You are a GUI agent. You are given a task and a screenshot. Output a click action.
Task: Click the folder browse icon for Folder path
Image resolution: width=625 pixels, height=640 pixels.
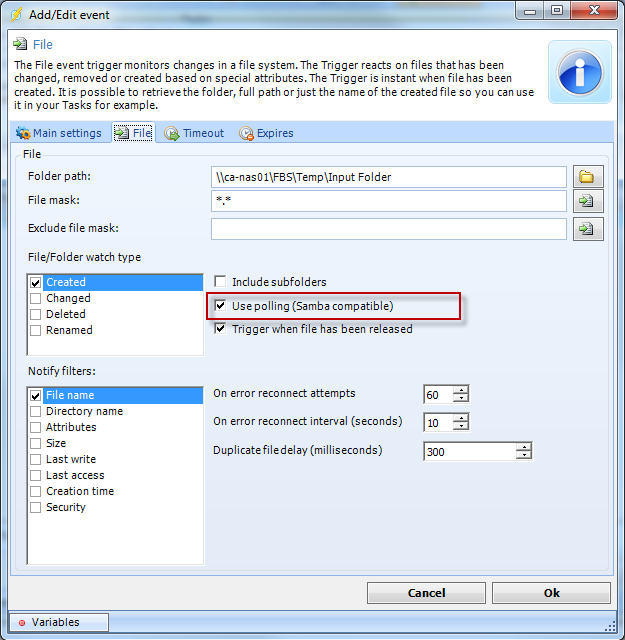coord(587,177)
